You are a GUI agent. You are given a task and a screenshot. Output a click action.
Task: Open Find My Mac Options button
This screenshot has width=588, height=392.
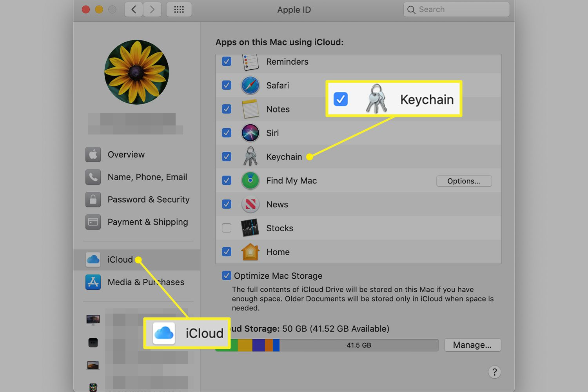(x=464, y=181)
